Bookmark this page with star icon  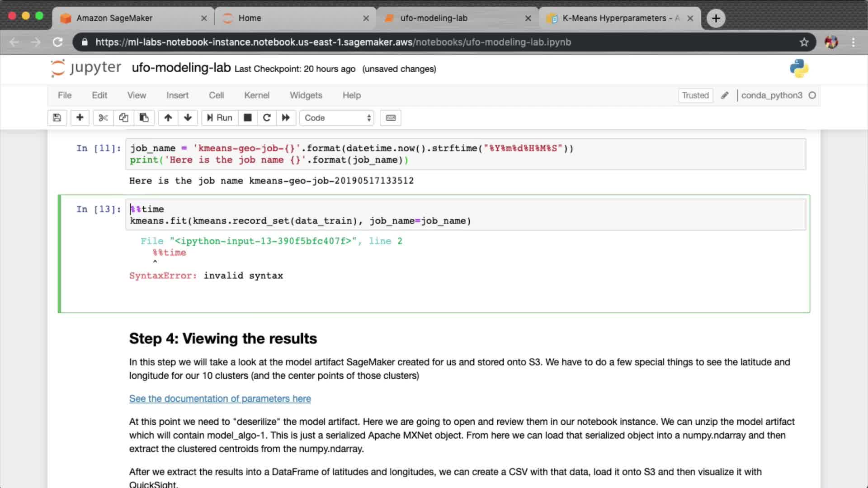pyautogui.click(x=804, y=42)
